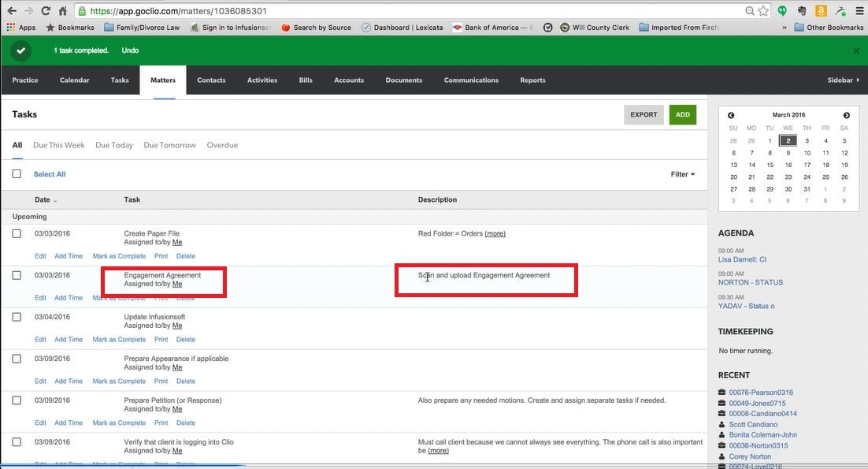Sort tasks by Date column arrow
This screenshot has width=868, height=469.
[x=55, y=201]
